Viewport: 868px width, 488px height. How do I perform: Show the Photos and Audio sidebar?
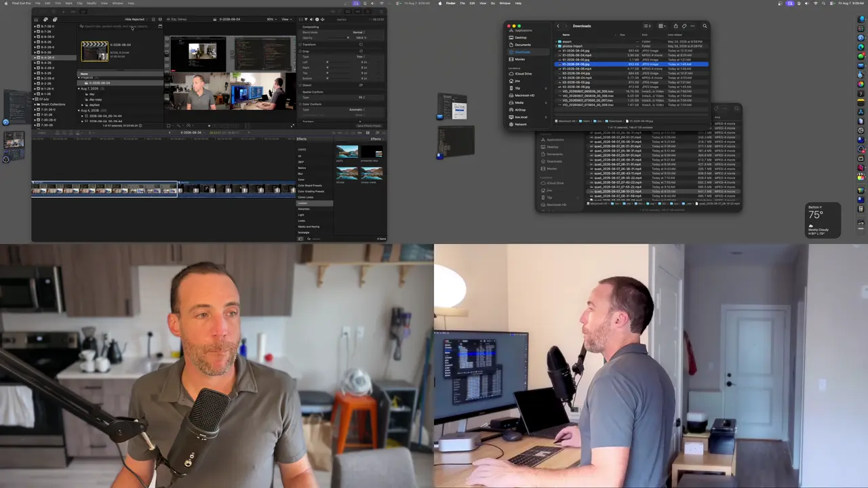(x=45, y=20)
